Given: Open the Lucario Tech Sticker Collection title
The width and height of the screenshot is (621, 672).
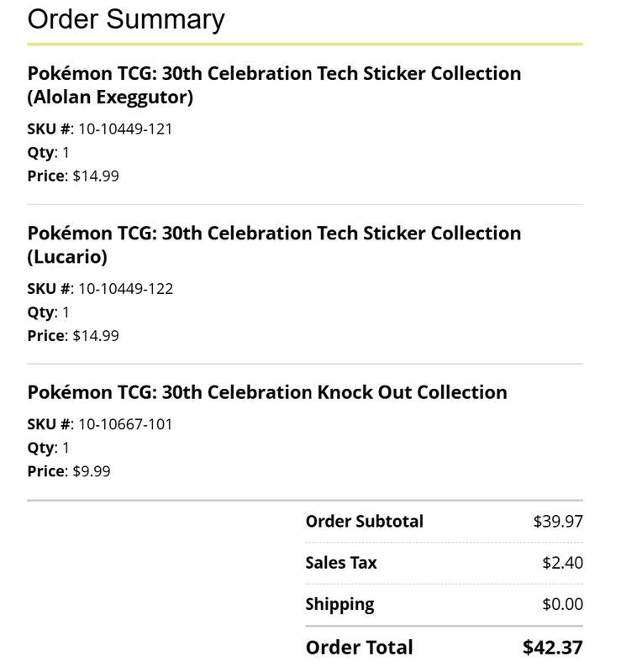Looking at the screenshot, I should [x=275, y=244].
